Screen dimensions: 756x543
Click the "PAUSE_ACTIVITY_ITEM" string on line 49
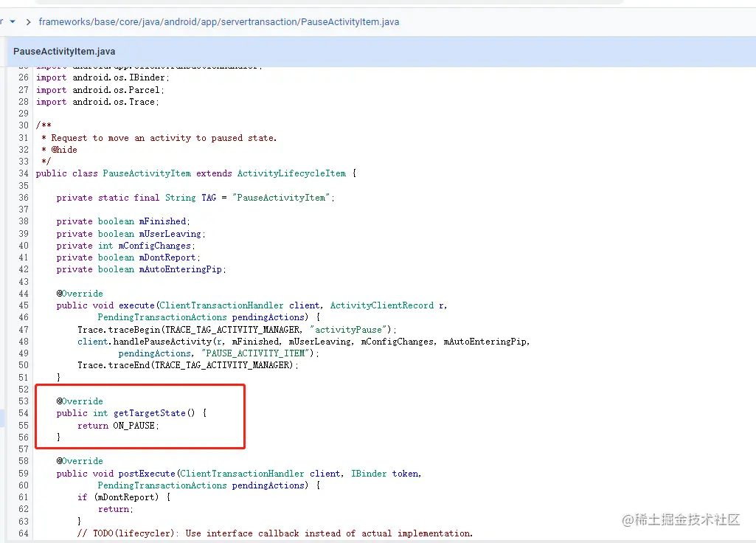coord(255,353)
